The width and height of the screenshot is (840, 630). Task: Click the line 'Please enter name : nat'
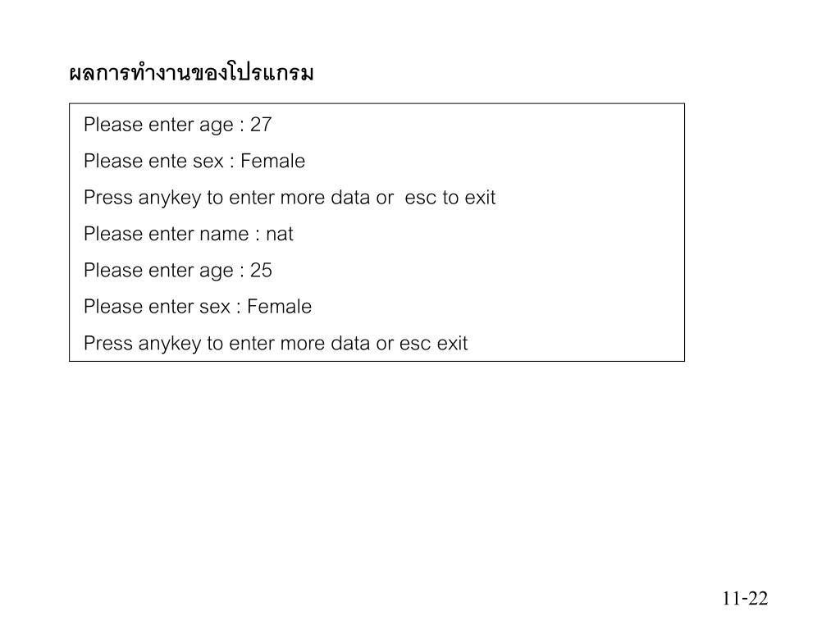point(189,234)
